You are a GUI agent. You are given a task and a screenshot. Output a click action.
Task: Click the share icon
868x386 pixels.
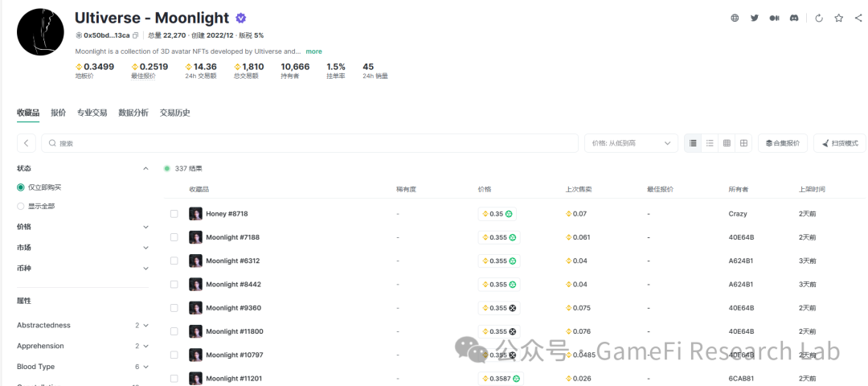tap(858, 18)
